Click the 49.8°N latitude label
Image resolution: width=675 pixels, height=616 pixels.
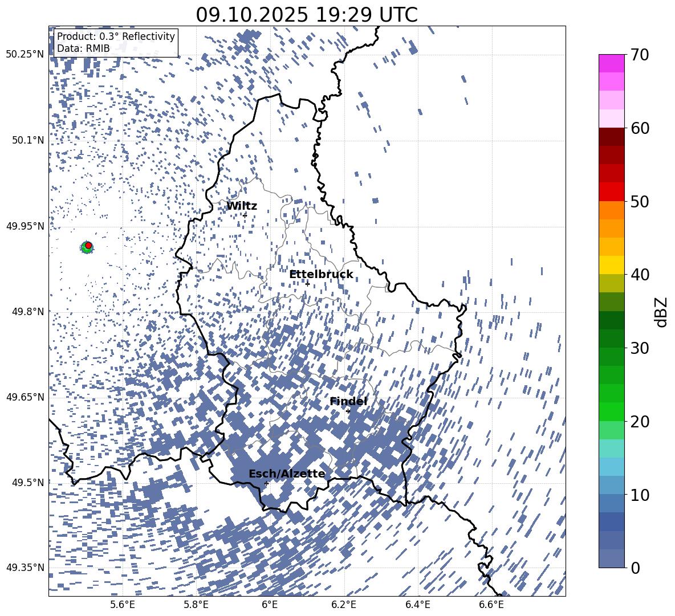pos(28,311)
